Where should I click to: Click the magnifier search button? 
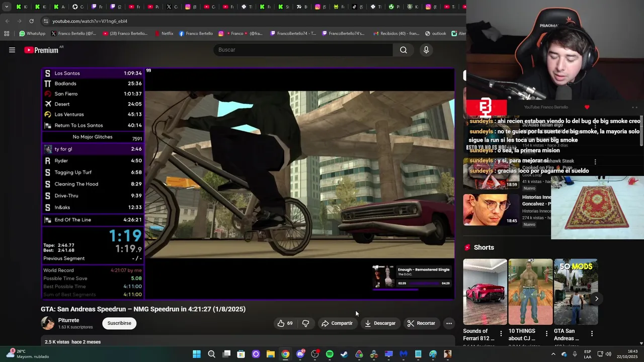tap(404, 50)
